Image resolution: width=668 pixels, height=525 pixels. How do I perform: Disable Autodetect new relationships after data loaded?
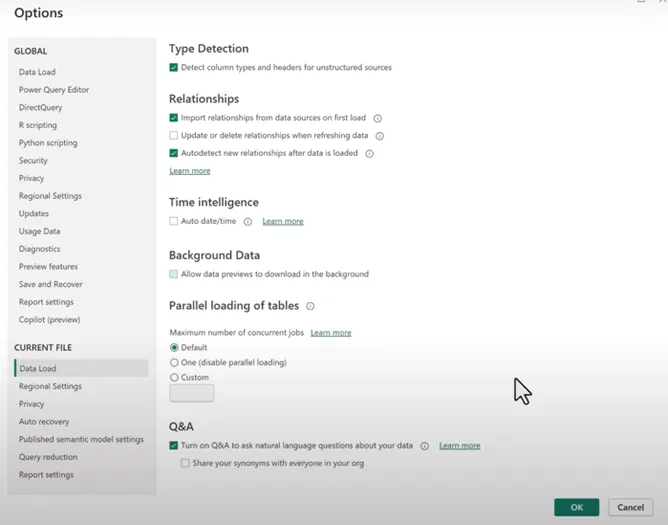[x=173, y=153]
